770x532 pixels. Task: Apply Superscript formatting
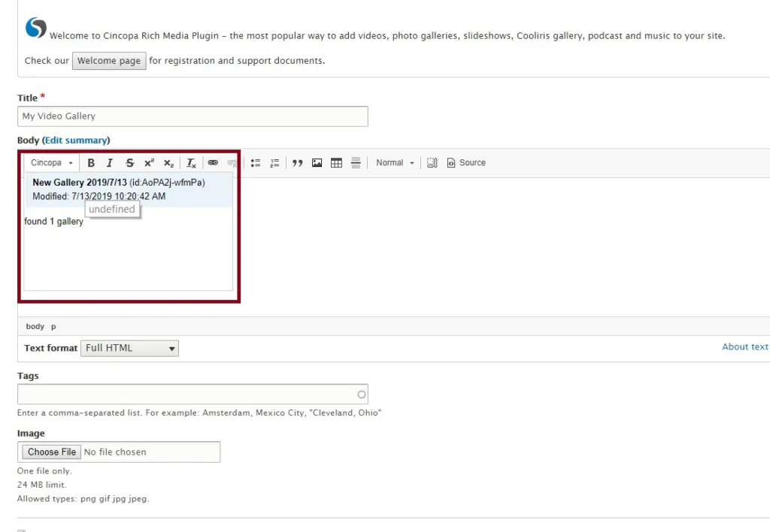(150, 163)
